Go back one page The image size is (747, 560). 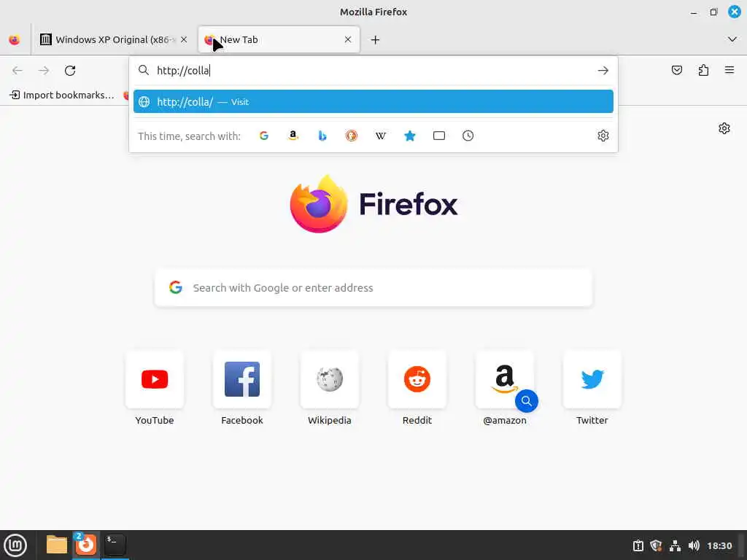coord(18,71)
